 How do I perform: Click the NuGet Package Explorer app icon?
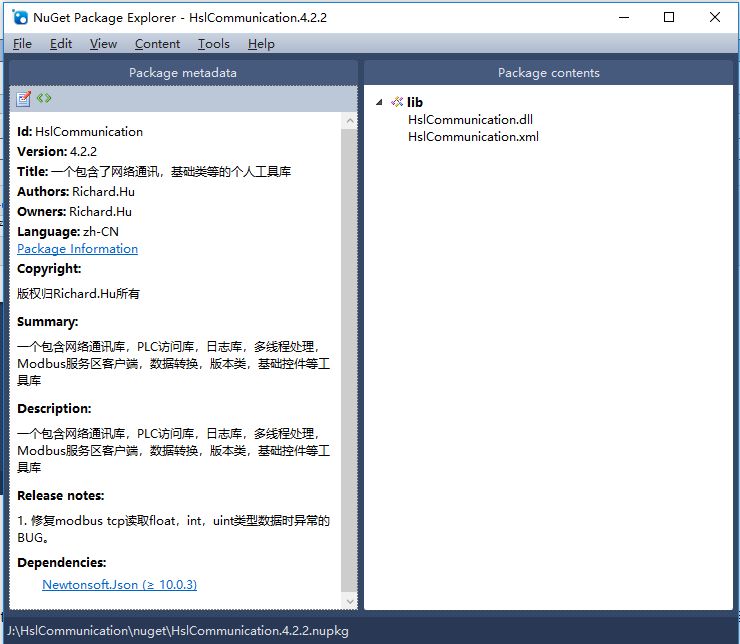pos(19,17)
